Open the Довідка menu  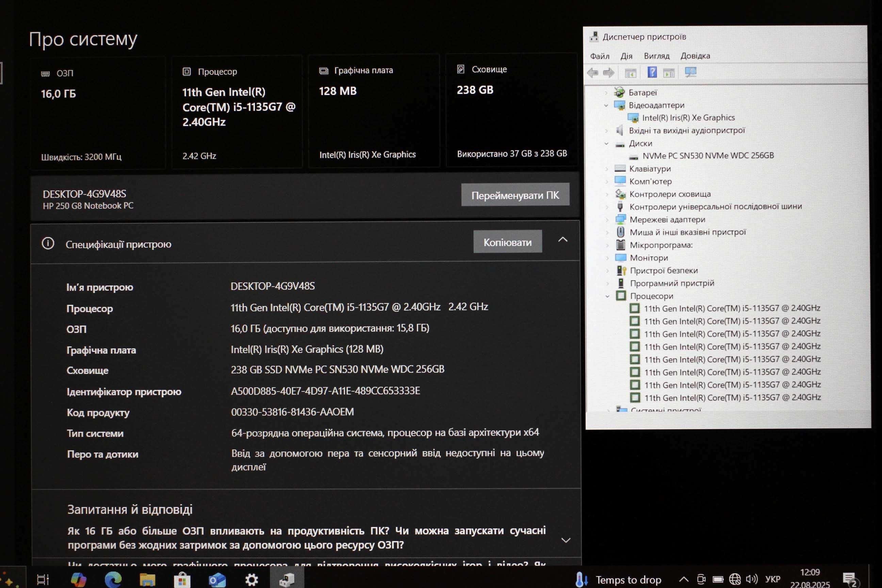point(695,56)
